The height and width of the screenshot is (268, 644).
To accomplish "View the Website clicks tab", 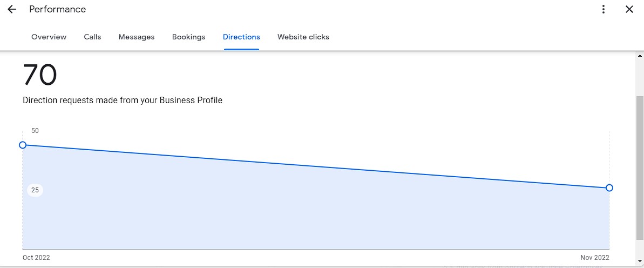I will coord(303,37).
